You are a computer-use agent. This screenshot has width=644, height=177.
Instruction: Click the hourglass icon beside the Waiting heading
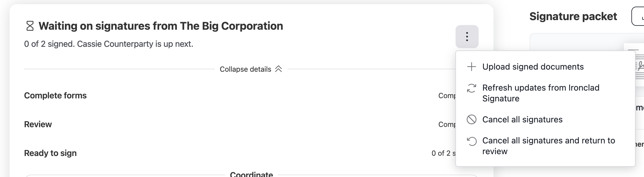[x=30, y=26]
